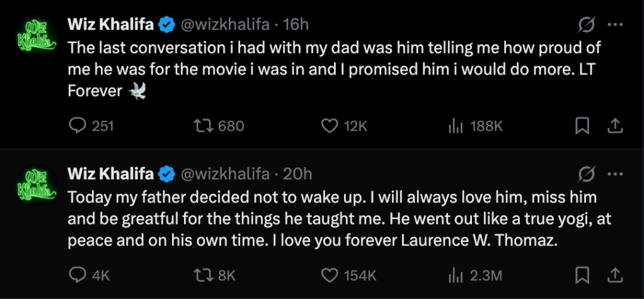Screen dimensions: 644x299
Task: Reply to the 'Laurence W. Thomaz' tweet
Action: click(77, 275)
